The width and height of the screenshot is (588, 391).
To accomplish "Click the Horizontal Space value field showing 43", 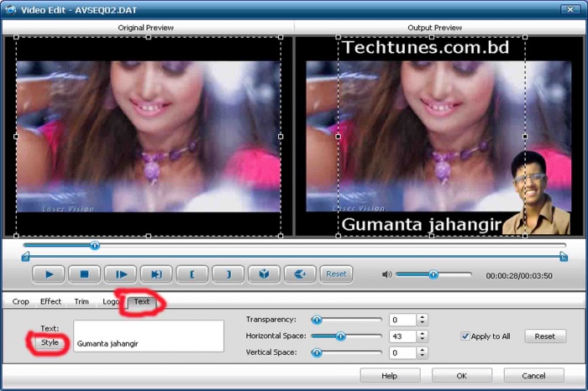I will click(402, 336).
